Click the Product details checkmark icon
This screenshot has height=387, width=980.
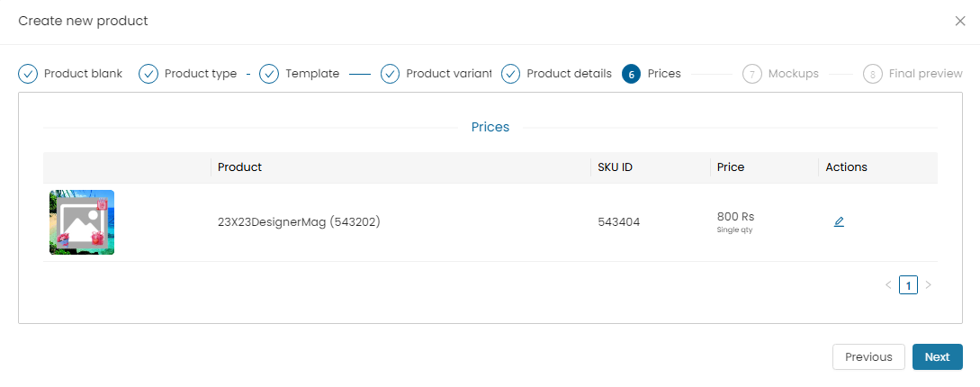click(x=510, y=74)
